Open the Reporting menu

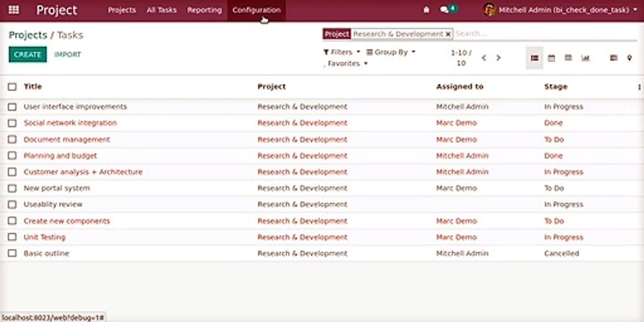(204, 10)
